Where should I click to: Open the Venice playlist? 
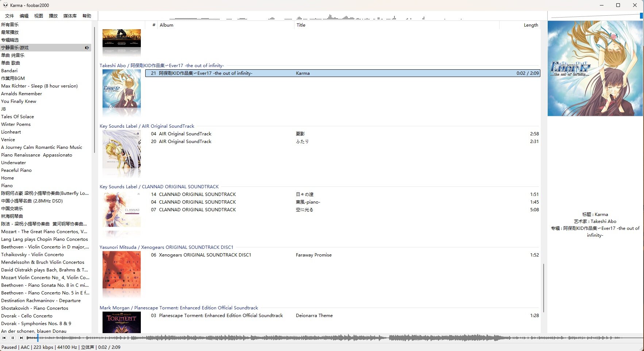click(x=46, y=139)
